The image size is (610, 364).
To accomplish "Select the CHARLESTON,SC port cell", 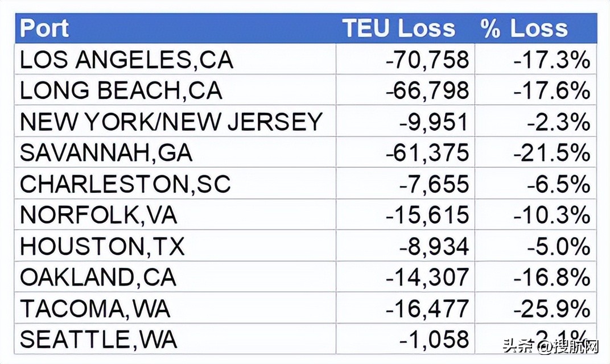I will coord(125,184).
